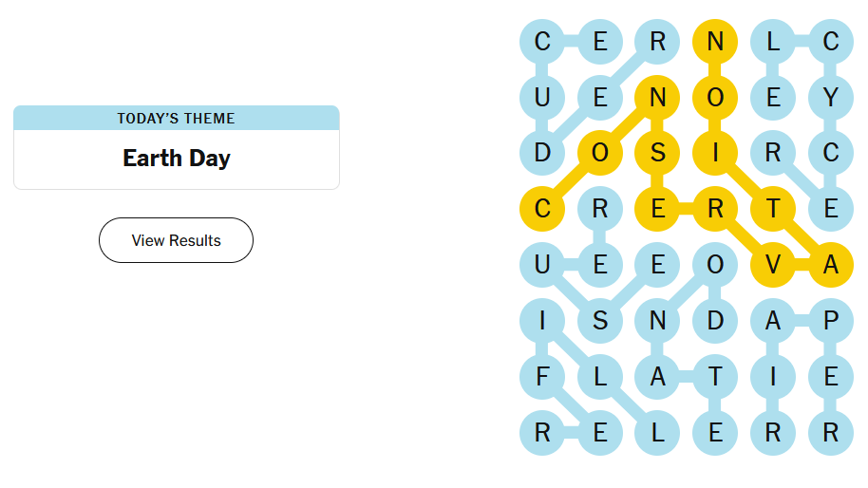
Task: Tap the letter F tile
Action: click(x=542, y=378)
